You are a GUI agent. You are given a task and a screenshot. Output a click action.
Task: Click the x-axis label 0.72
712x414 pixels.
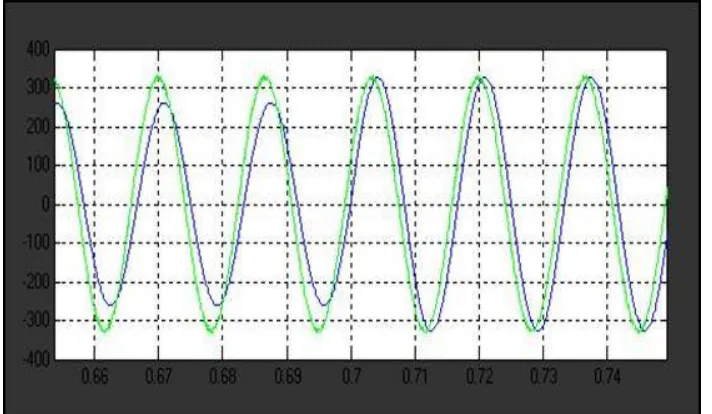coord(479,376)
